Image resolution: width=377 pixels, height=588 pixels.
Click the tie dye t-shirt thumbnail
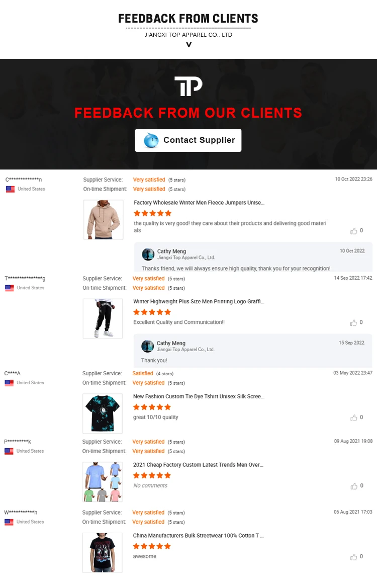(103, 413)
